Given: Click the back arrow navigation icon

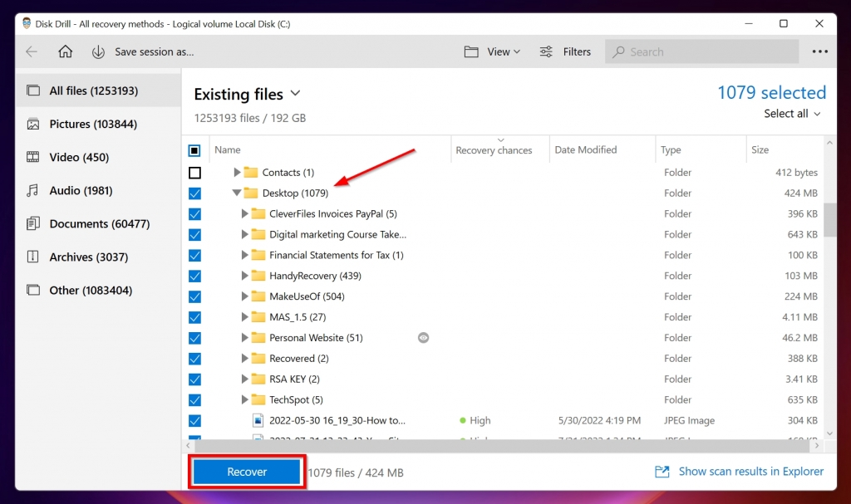Looking at the screenshot, I should (x=31, y=51).
